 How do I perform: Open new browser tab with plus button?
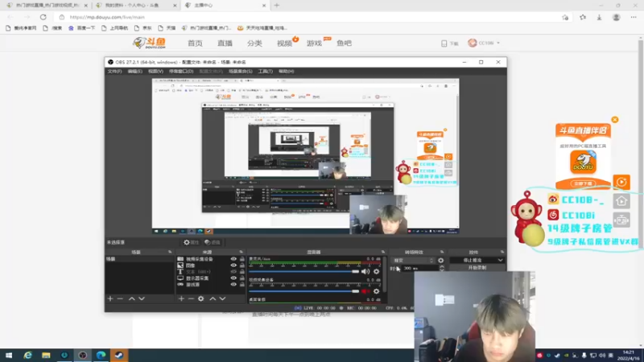coord(276,6)
